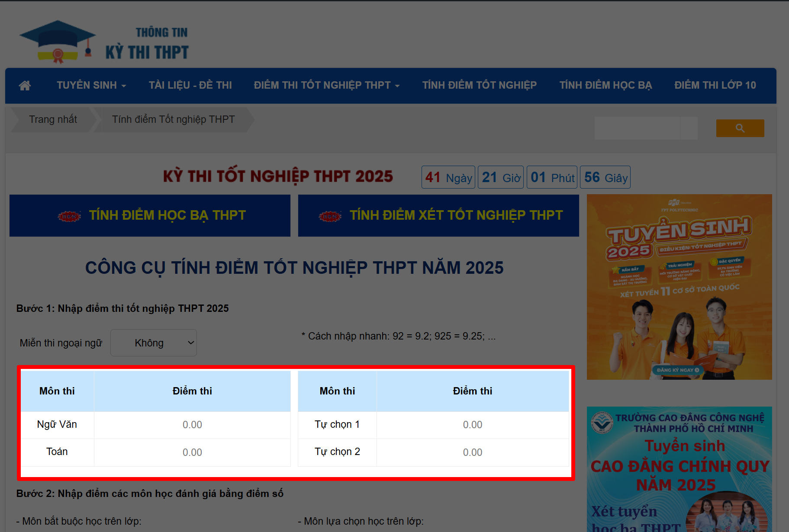Click the Bước 2 heading text

pos(150,494)
